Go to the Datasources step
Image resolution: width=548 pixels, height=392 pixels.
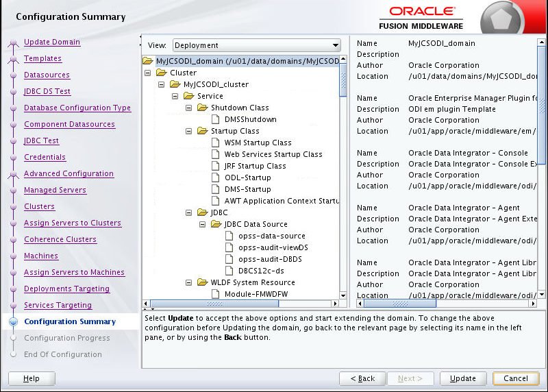point(47,75)
